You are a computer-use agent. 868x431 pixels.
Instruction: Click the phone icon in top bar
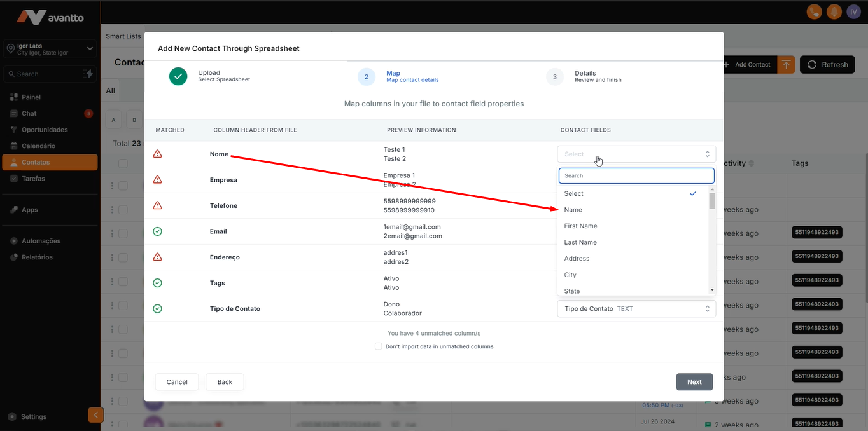point(814,11)
